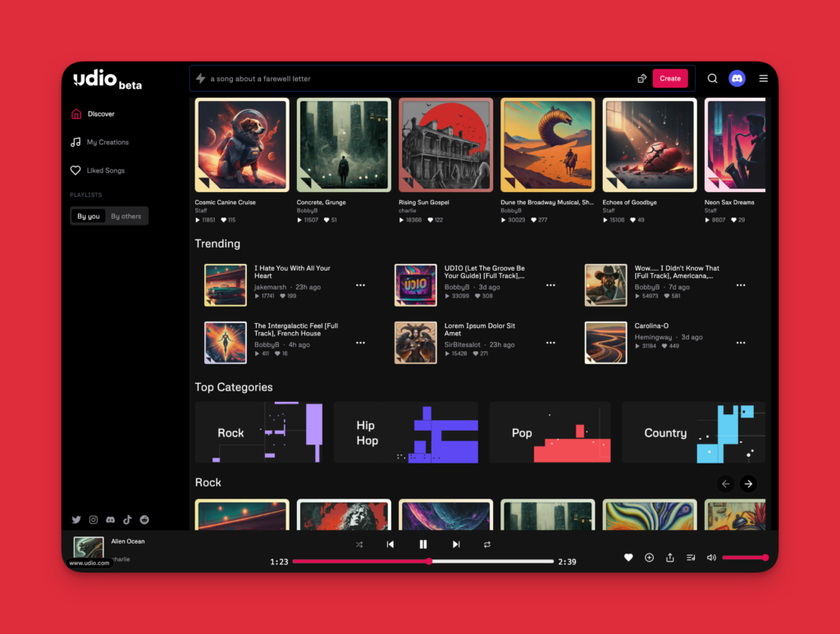Select the By you playlists tab
This screenshot has width=840, height=634.
(89, 217)
